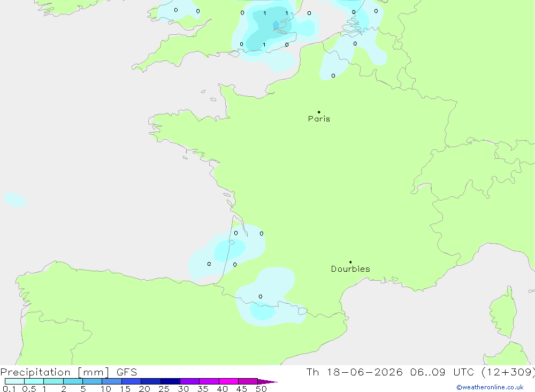Click the 35–40 mm legend swatch
The image size is (535, 392).
[209, 381]
